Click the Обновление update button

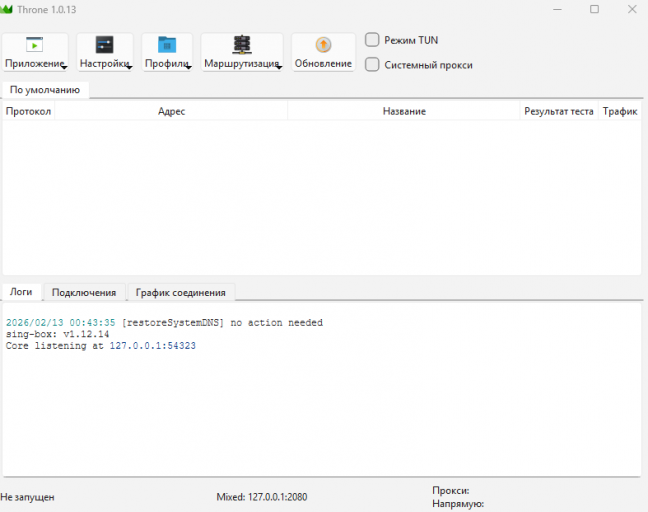click(x=323, y=52)
